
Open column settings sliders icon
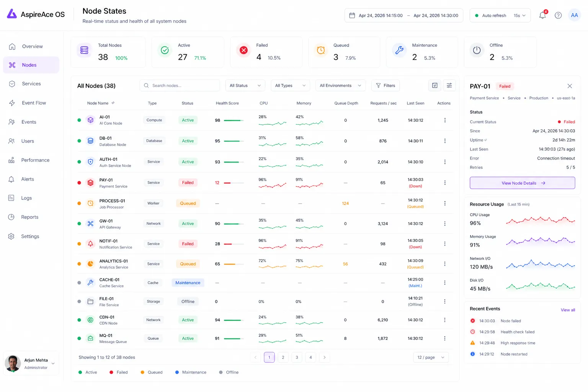point(449,85)
